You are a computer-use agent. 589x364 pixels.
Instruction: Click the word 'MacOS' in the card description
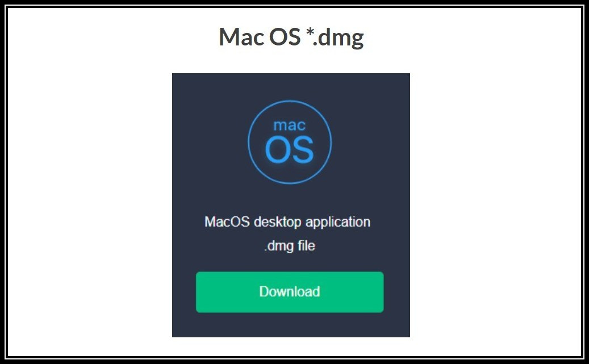[x=227, y=221]
